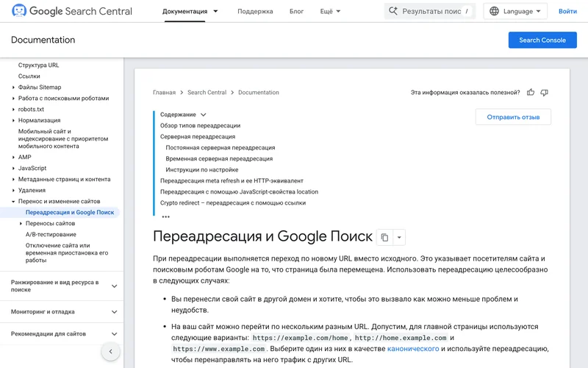Expand Работа с поисковыми роботами item
This screenshot has height=368, width=588.
13,99
